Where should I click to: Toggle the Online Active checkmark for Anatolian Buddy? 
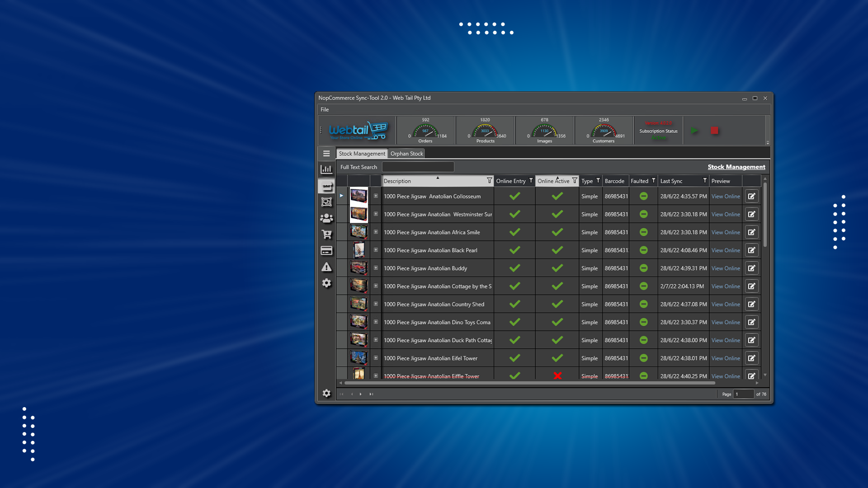pyautogui.click(x=557, y=268)
